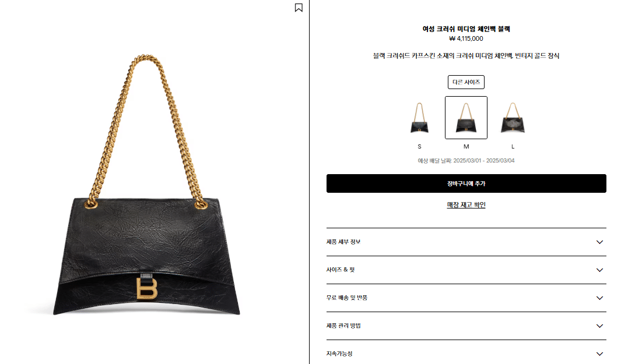Select the S size bag thumbnail

pyautogui.click(x=419, y=118)
